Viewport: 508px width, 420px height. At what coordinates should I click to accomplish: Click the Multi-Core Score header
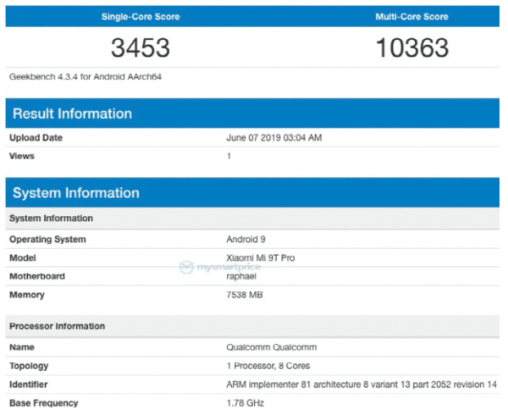click(x=411, y=17)
